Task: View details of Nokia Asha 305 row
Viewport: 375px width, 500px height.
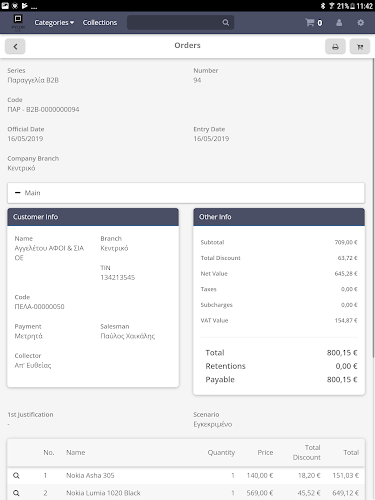Action: (16, 475)
